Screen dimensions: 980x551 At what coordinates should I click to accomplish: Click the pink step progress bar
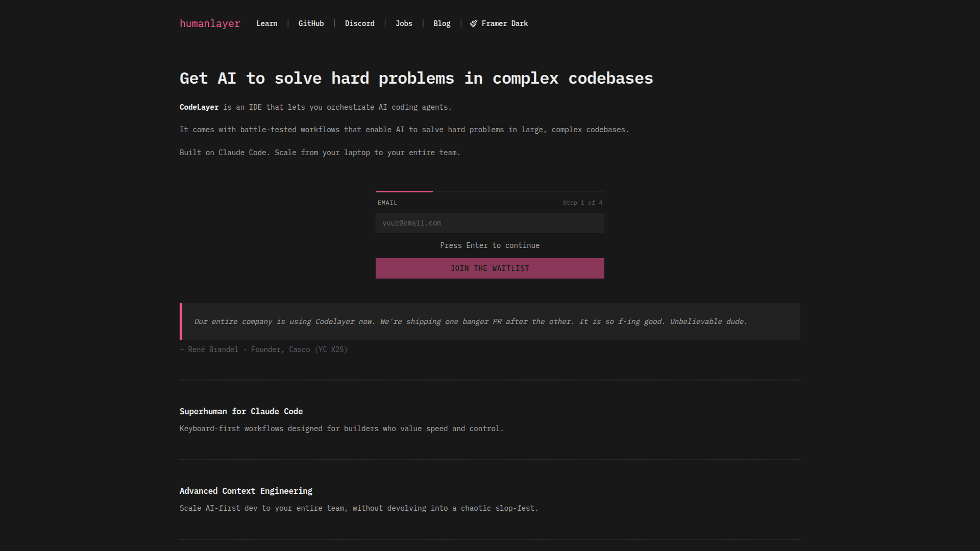pos(404,192)
